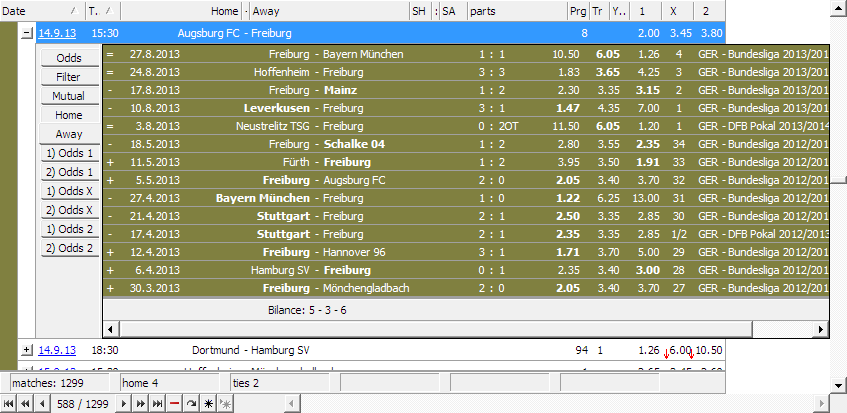Viewport: 847px width, 413px height.
Task: Click the main grid vertical scrollbar down arrow
Action: pyautogui.click(x=838, y=385)
